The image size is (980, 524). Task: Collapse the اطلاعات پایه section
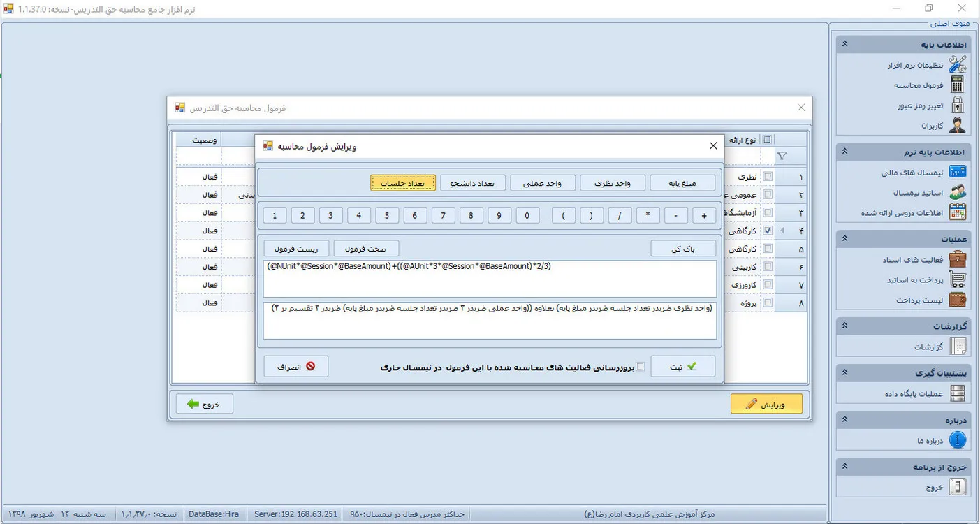(844, 44)
